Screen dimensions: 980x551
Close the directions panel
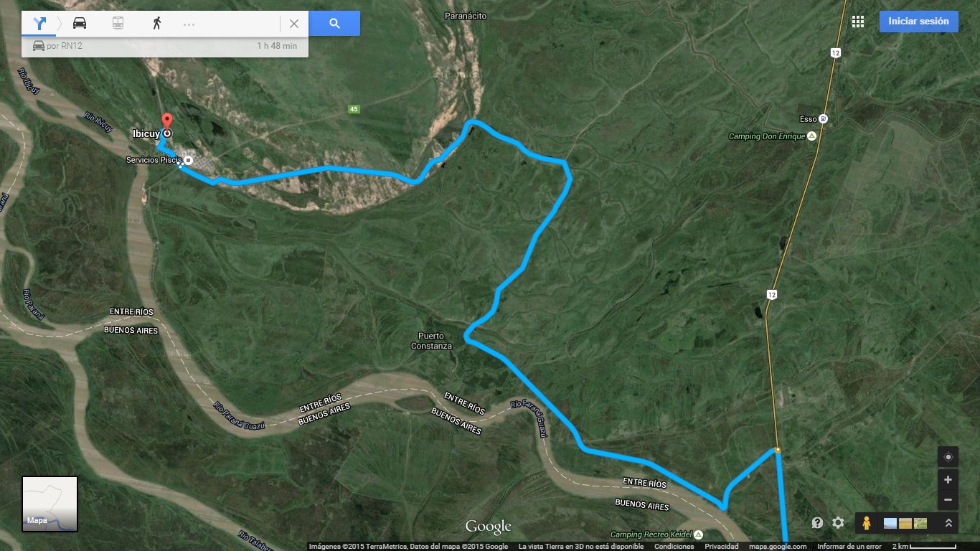[294, 24]
